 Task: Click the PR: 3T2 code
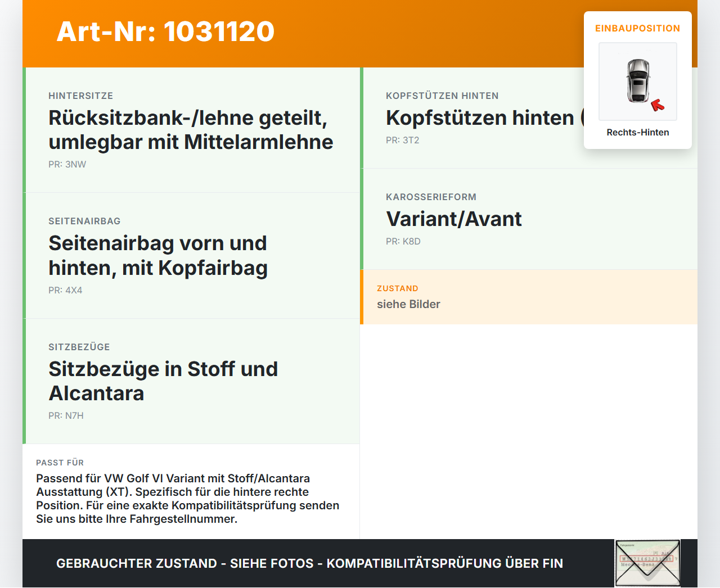pos(403,141)
